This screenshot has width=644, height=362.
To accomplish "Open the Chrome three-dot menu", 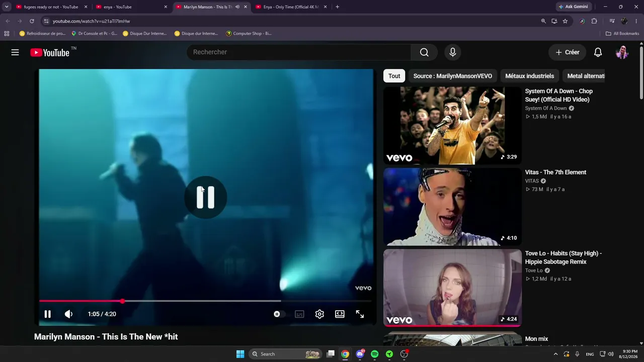I will pos(636,21).
